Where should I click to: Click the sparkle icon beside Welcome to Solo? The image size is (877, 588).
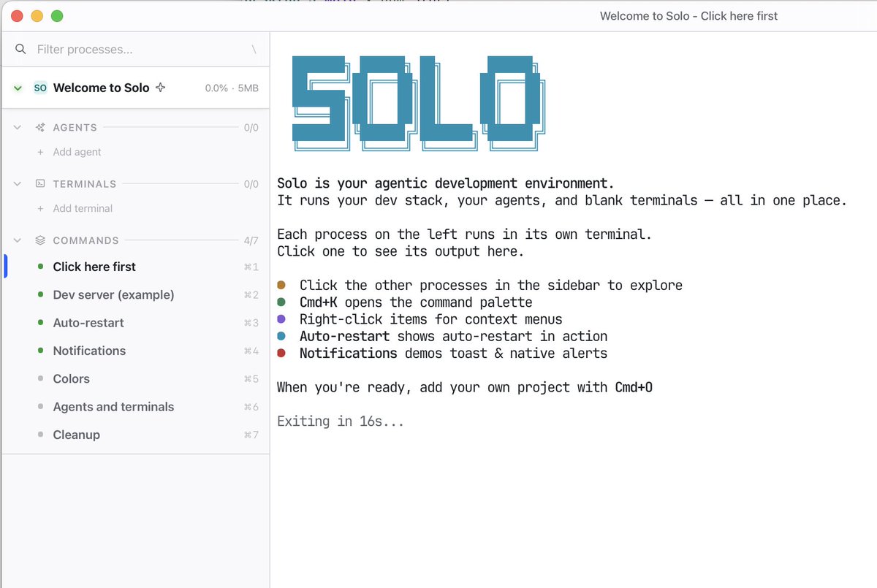point(161,88)
